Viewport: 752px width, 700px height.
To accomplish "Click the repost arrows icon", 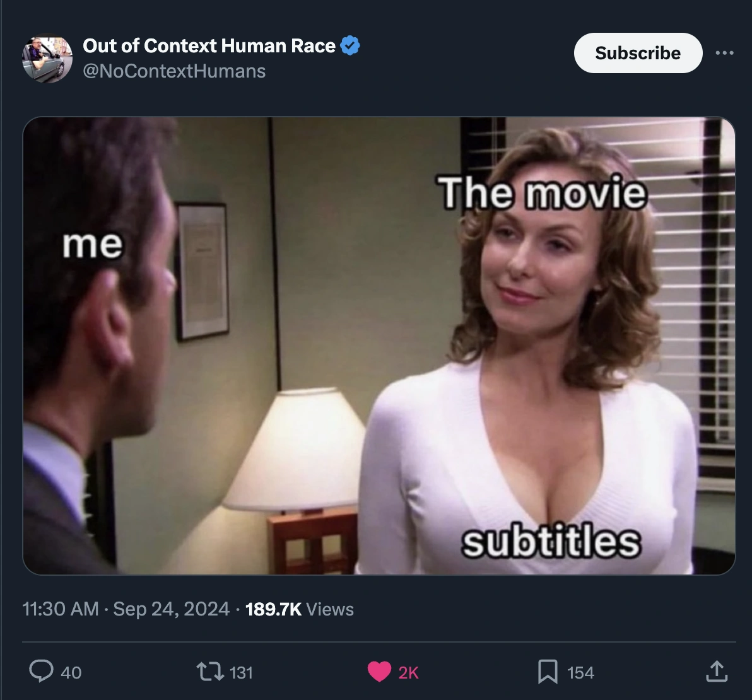I will (x=210, y=672).
